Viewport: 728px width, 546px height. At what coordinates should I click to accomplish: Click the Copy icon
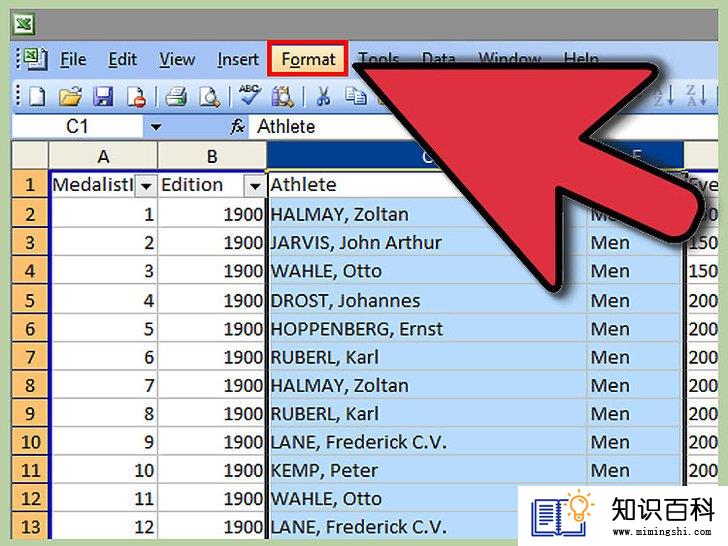pyautogui.click(x=356, y=96)
